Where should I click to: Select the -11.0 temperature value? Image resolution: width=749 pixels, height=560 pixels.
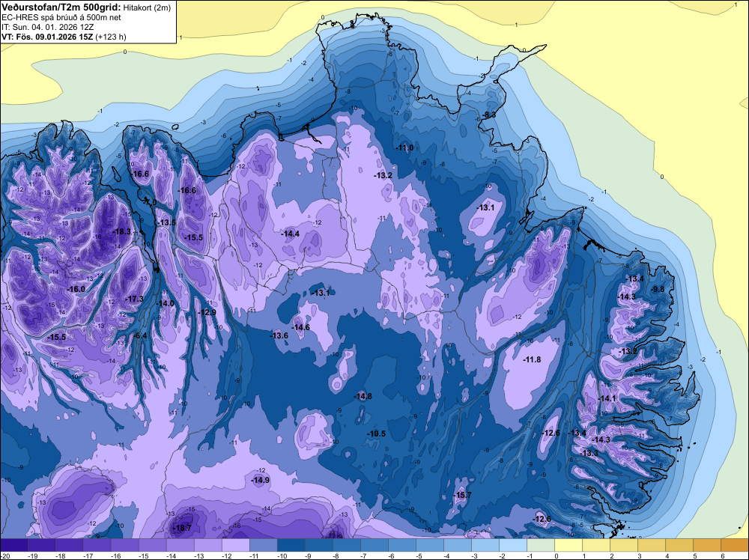coord(405,148)
